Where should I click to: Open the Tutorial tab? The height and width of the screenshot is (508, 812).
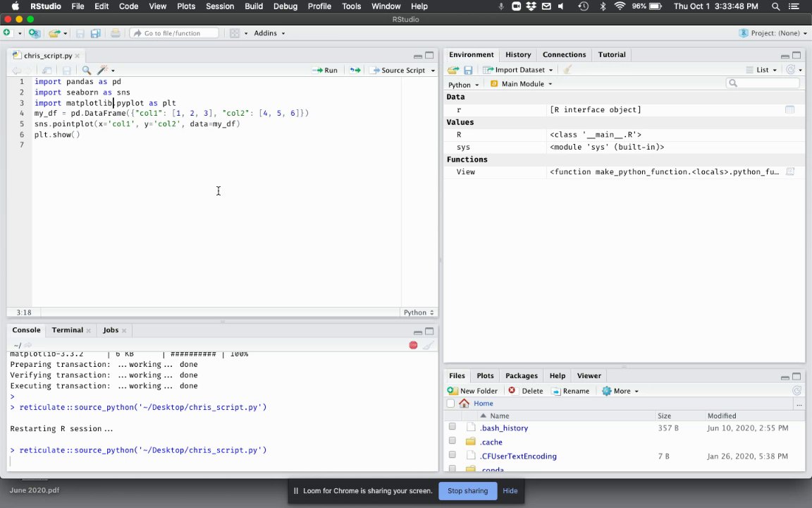[x=612, y=54]
